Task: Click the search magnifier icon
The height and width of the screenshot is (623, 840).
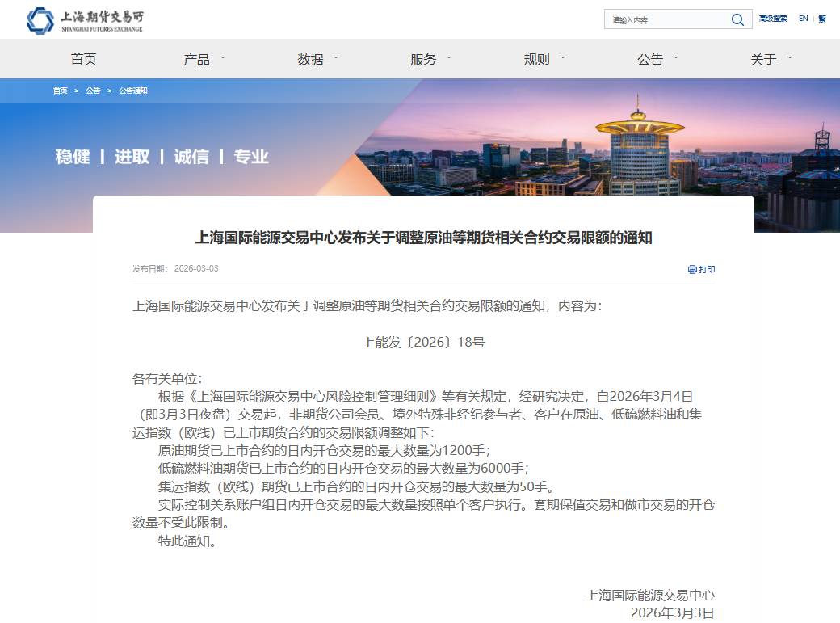Action: click(737, 20)
